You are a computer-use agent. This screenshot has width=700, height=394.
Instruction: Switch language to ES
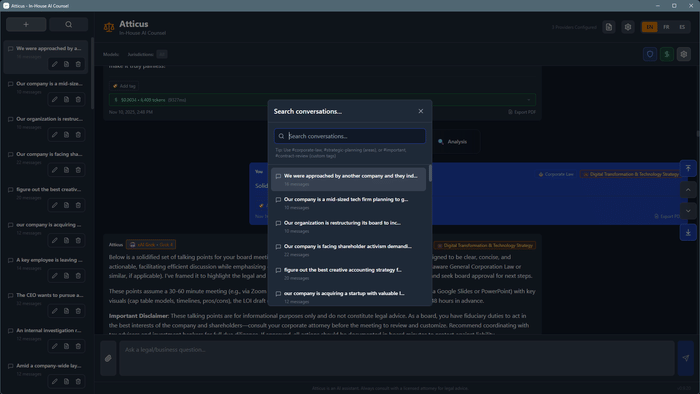682,27
